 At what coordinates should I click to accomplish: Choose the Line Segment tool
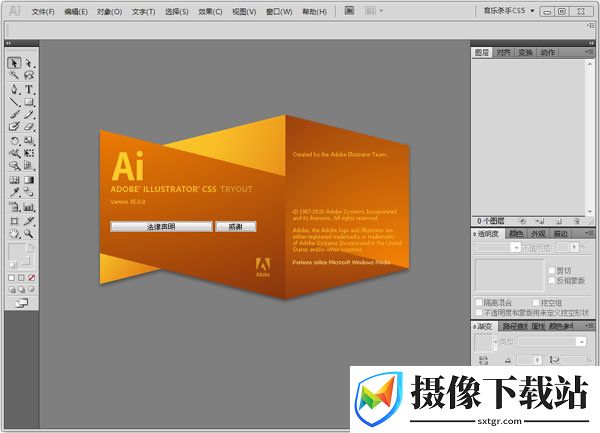coord(14,102)
